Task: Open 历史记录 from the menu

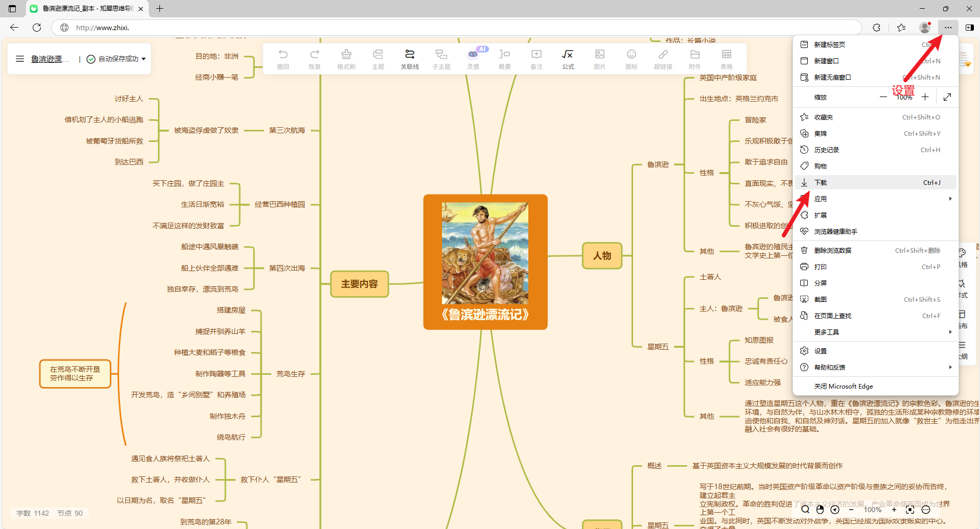Action: click(876, 150)
